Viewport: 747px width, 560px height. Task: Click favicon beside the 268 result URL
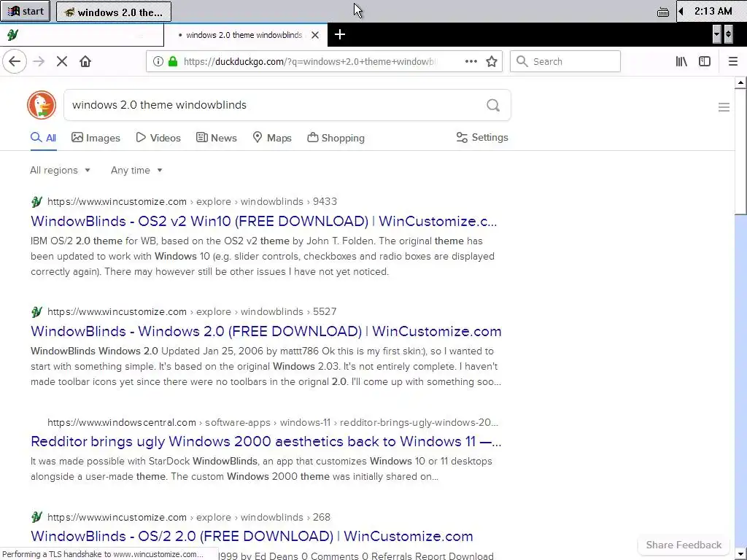(x=36, y=517)
